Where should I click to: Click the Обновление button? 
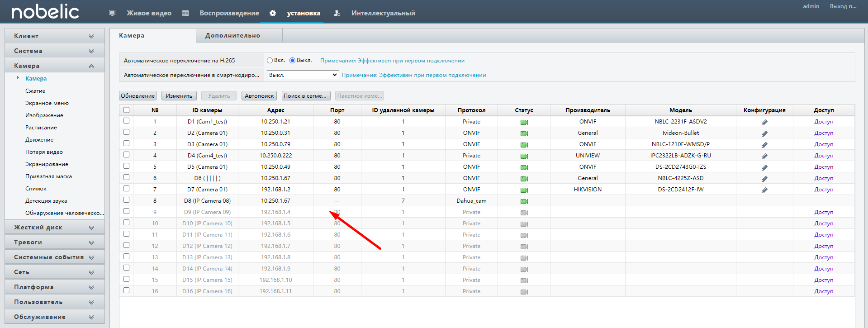[138, 96]
